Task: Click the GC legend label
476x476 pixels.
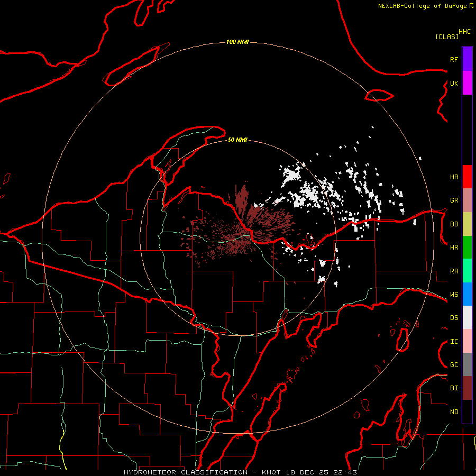Action: [454, 364]
